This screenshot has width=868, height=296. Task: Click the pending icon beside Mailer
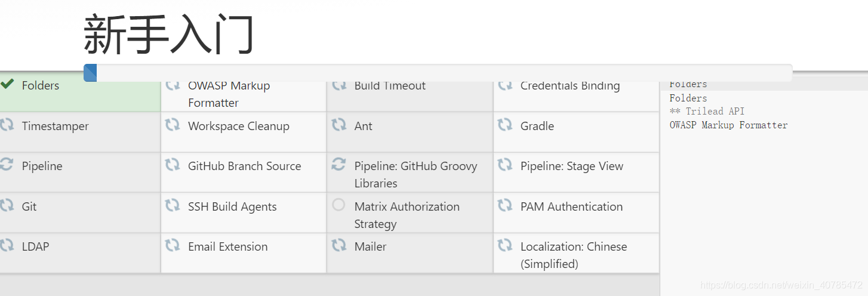(x=339, y=245)
